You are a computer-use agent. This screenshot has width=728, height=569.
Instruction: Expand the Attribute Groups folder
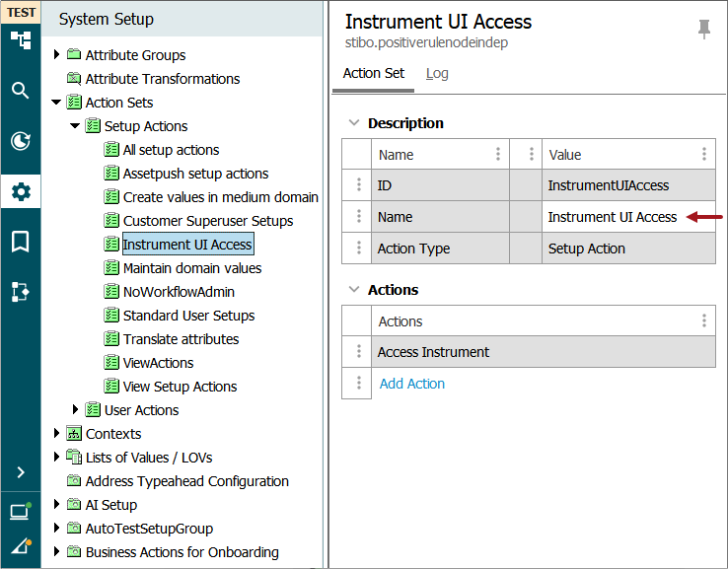[x=57, y=55]
